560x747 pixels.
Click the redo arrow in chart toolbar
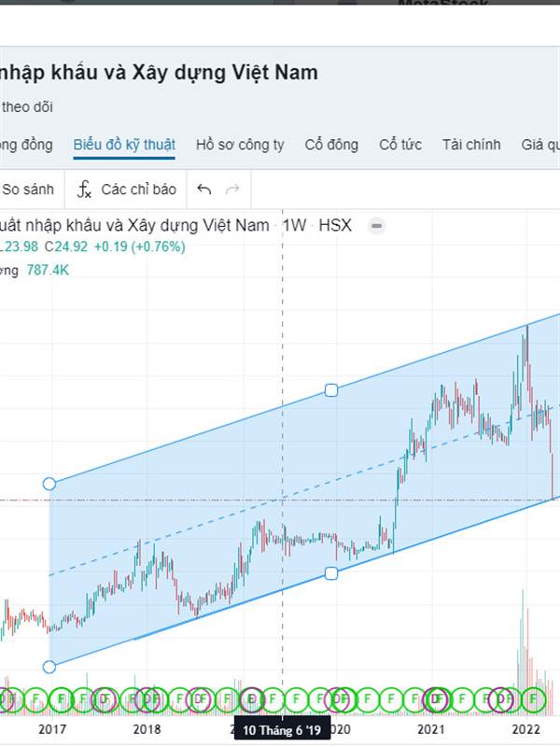tap(232, 190)
